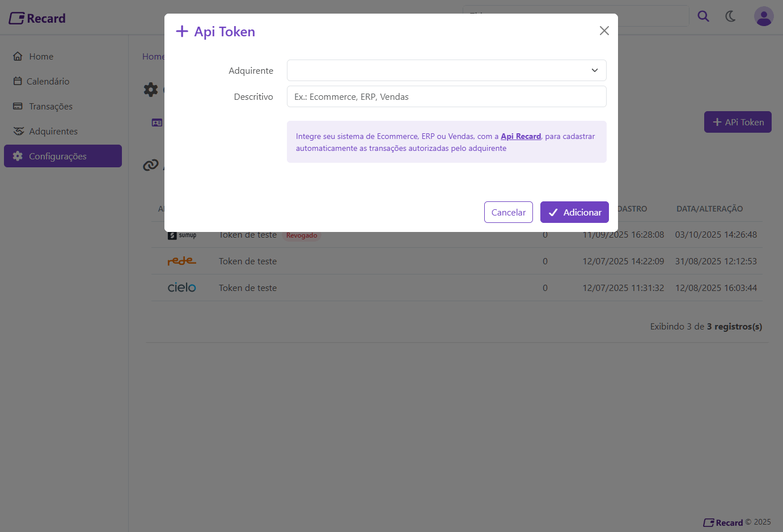
Task: Open Calendário from the sidebar
Action: [x=48, y=82]
